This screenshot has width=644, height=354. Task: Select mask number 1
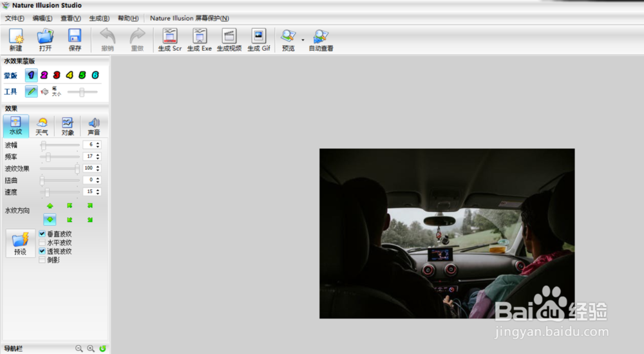click(31, 75)
